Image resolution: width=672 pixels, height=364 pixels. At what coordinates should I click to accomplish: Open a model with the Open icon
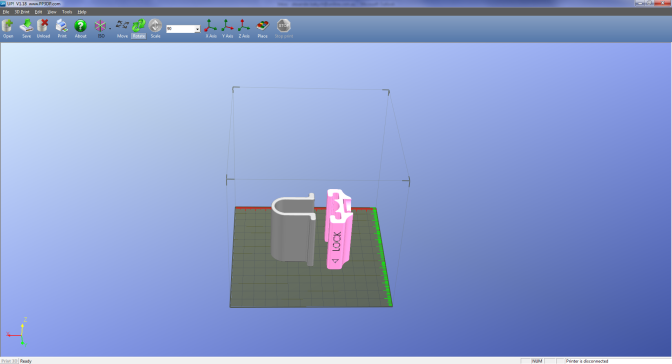pos(8,28)
